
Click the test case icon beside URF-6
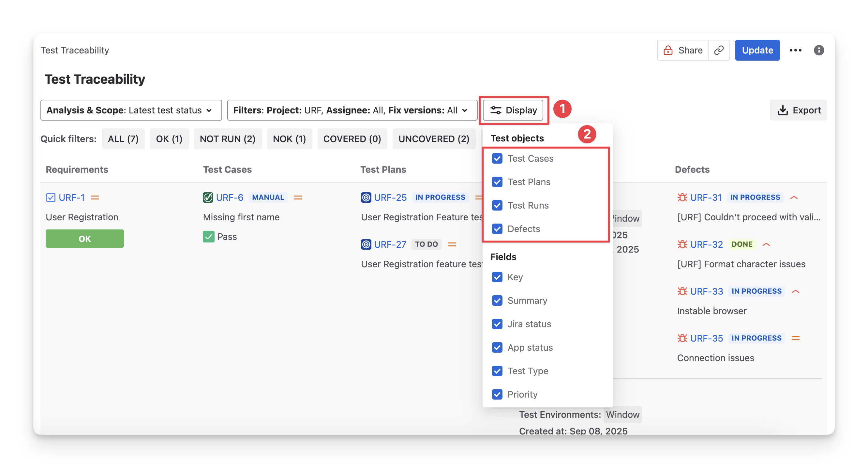[208, 197]
